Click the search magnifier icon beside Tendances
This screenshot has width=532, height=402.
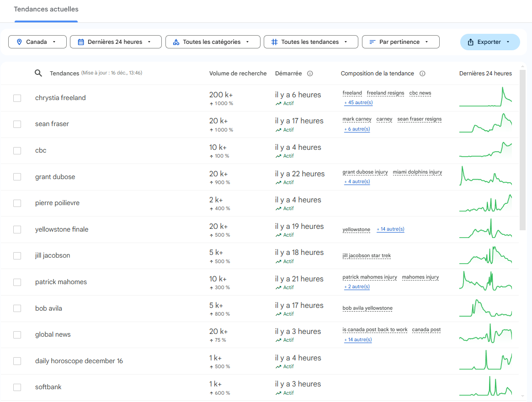point(39,73)
